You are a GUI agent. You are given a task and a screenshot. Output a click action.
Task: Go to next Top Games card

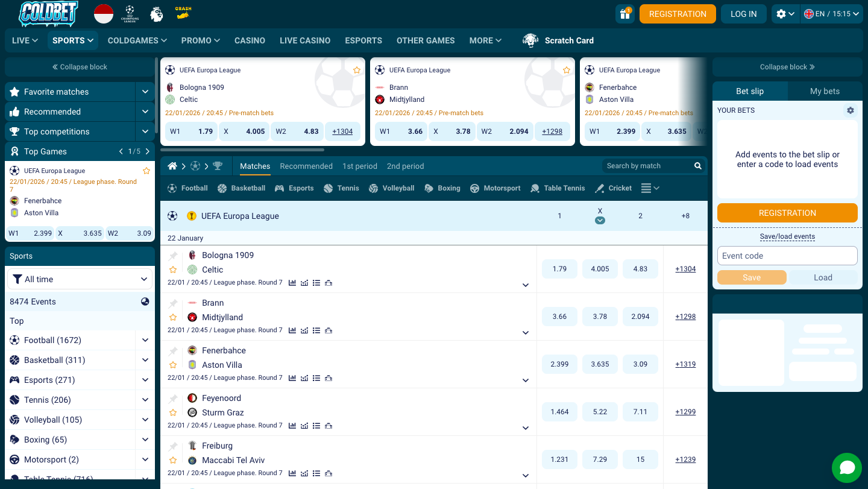[147, 151]
